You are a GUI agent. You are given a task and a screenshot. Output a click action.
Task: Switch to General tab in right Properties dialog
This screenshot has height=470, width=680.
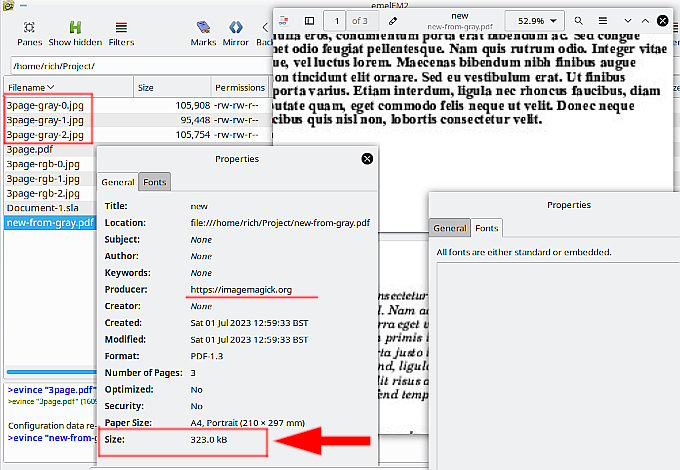450,228
